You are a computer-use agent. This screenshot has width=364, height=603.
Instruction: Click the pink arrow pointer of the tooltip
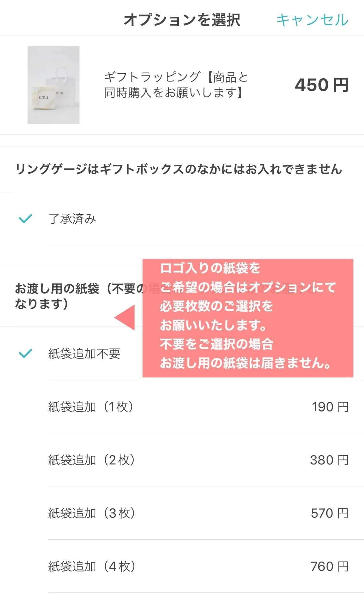(125, 318)
